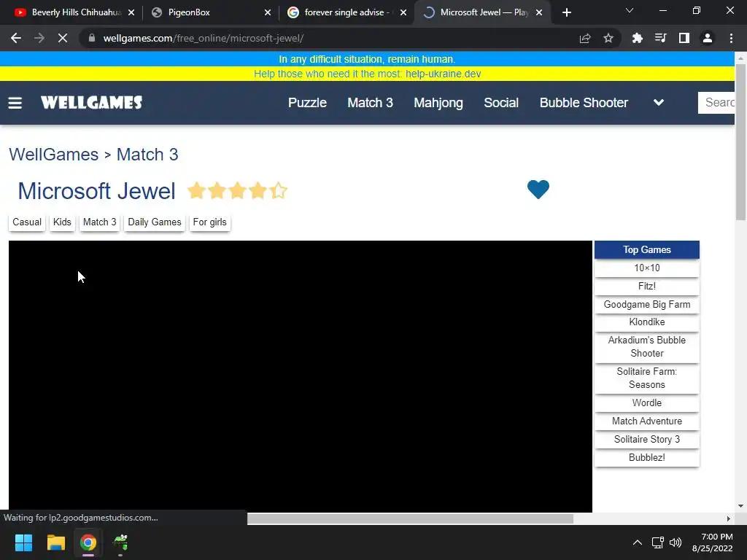Open Bubble Shooter category in nav

[x=584, y=103]
